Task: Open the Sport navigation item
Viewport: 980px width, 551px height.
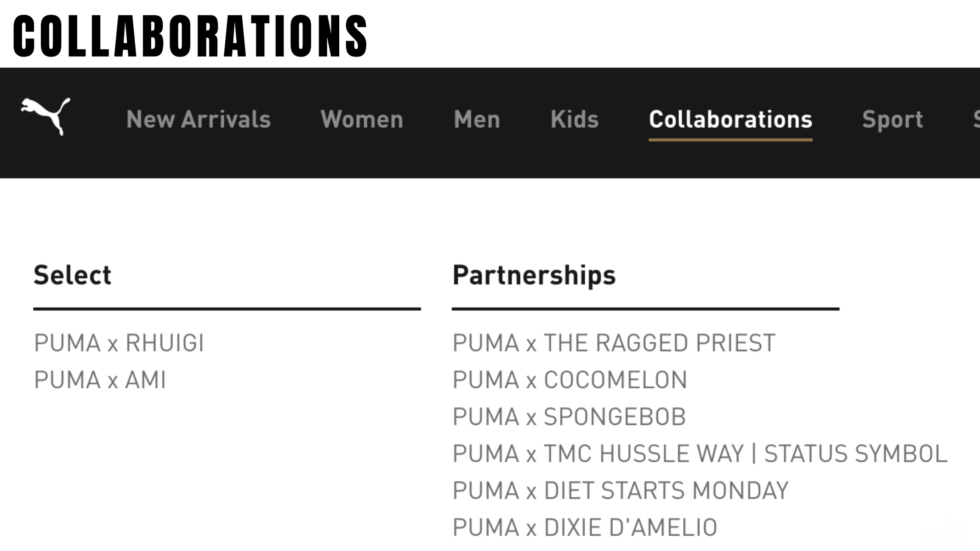Action: click(892, 120)
